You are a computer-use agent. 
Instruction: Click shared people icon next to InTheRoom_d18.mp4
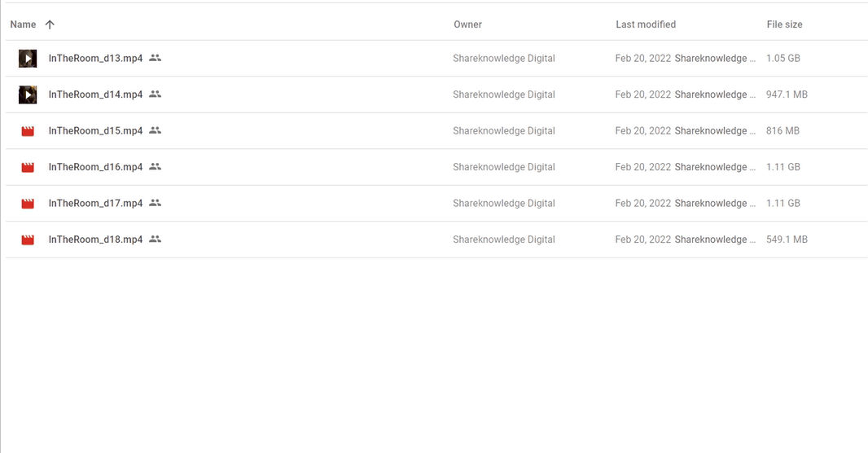click(x=155, y=240)
